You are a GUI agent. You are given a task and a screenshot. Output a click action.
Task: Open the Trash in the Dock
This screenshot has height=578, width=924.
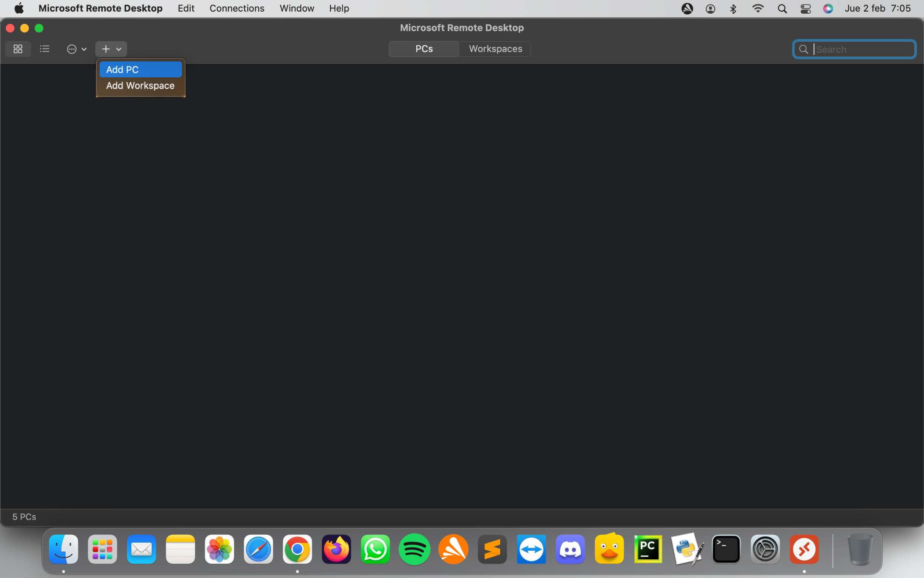[x=860, y=549]
